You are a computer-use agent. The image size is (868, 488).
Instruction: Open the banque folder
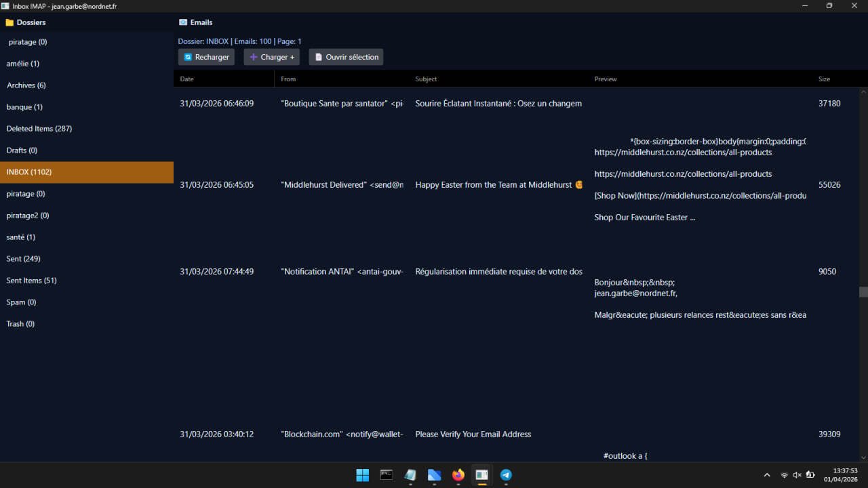tap(24, 107)
